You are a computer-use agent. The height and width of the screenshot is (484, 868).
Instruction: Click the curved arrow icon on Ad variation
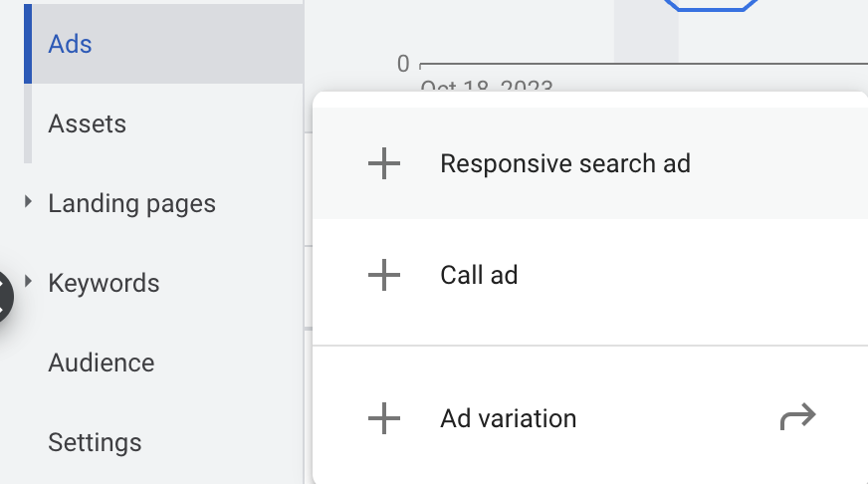pyautogui.click(x=797, y=417)
